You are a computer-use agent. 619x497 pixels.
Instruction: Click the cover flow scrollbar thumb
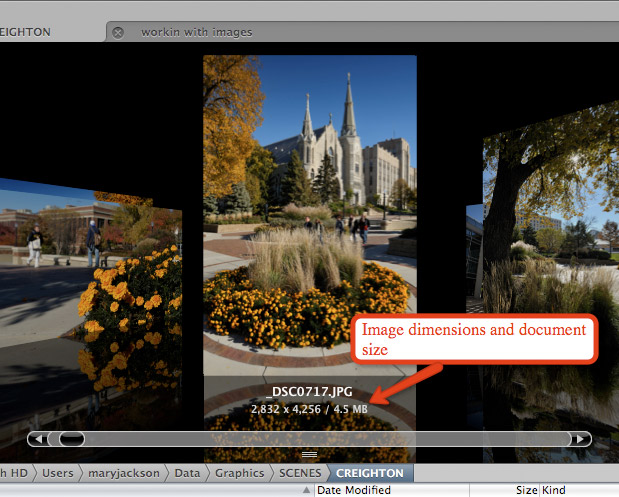(x=72, y=439)
